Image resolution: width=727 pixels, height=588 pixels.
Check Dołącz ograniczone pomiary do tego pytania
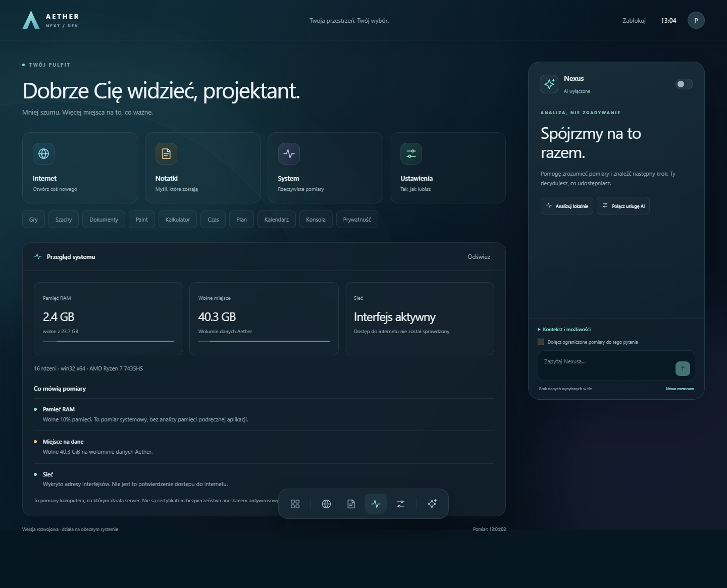pos(541,342)
